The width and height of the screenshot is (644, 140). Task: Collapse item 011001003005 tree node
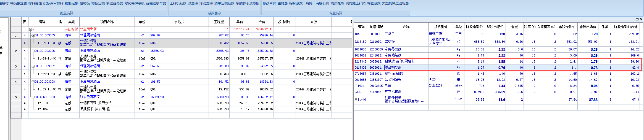pyautogui.click(x=33, y=35)
